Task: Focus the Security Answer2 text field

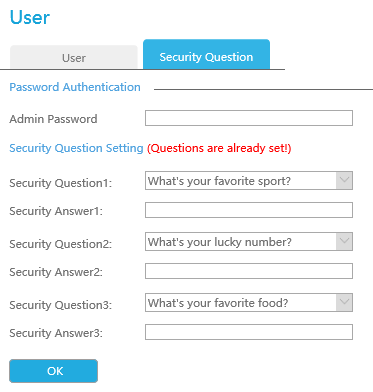Action: [249, 271]
